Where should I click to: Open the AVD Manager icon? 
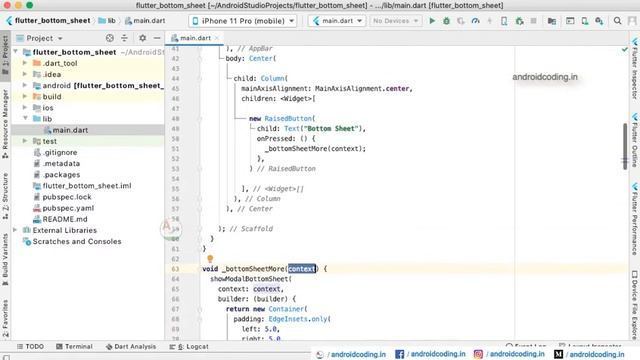point(585,21)
